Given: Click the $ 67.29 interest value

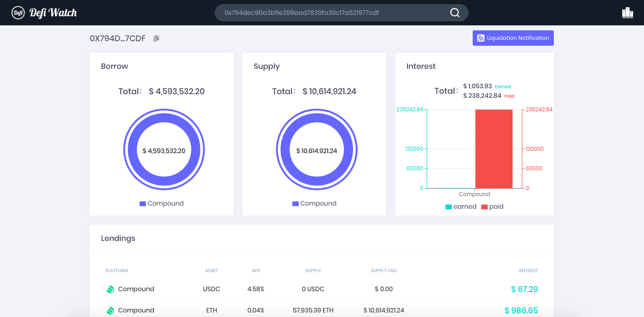Looking at the screenshot, I should pos(524,289).
